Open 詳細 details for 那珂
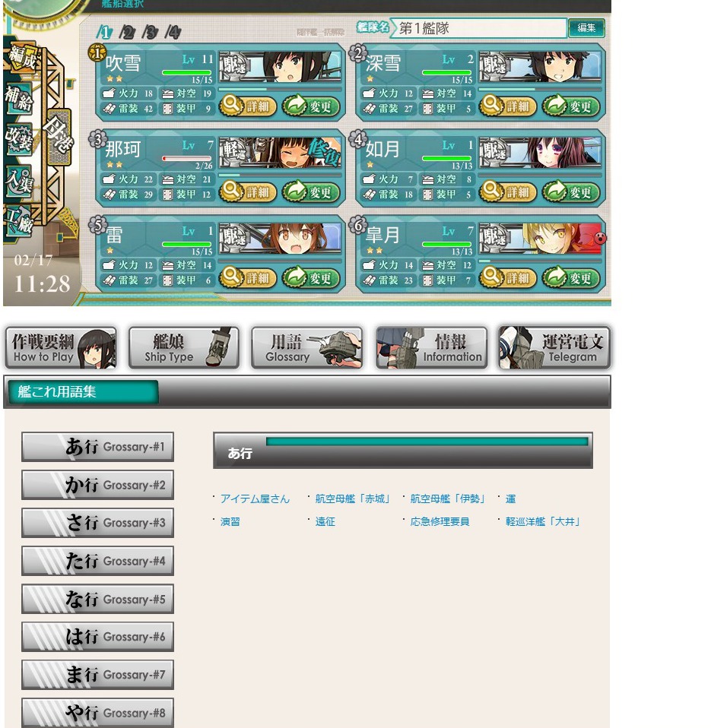 tap(248, 191)
